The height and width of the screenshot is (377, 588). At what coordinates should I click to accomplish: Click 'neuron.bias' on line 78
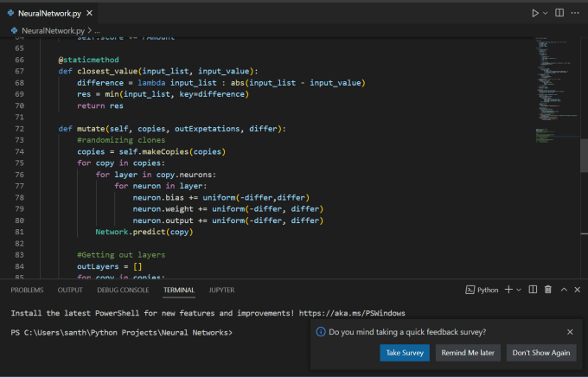click(x=158, y=198)
